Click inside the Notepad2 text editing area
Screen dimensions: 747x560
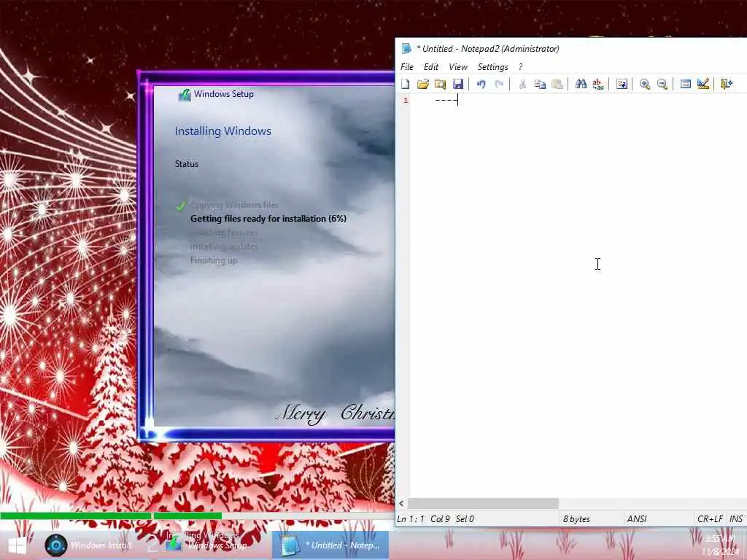[x=578, y=295]
